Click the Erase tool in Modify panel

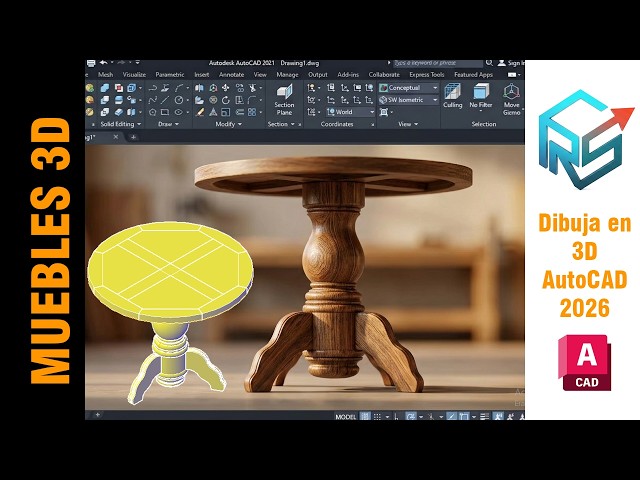click(x=200, y=112)
